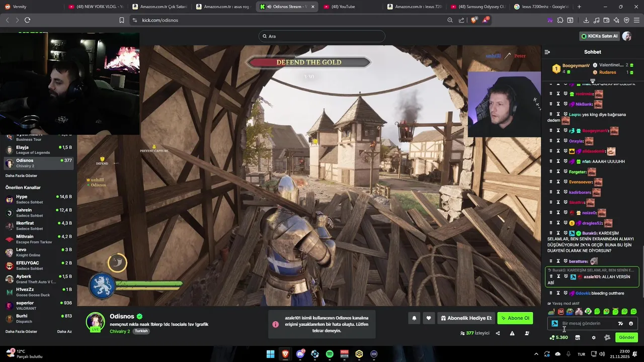Open the media playlist music icon
This screenshot has width=644, height=362.
[596, 20]
